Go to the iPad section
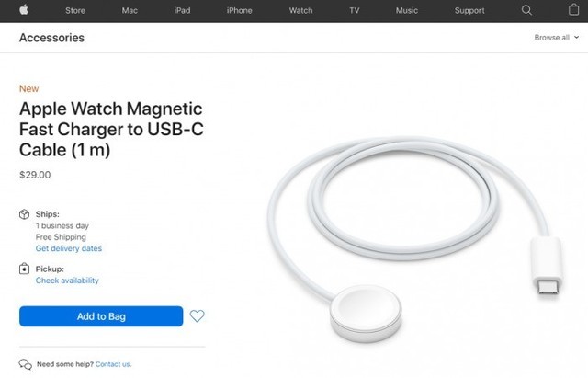Viewport: 588px width, 378px height. 182,10
